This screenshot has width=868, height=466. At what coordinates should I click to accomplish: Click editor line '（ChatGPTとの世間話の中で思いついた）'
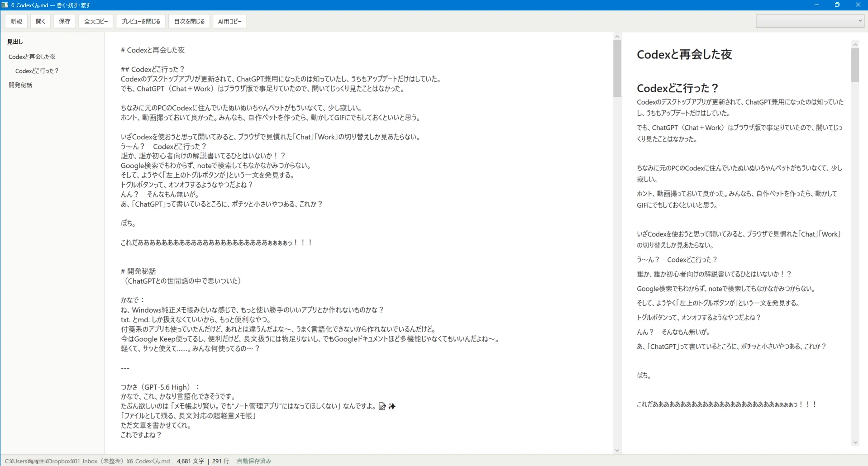[182, 281]
